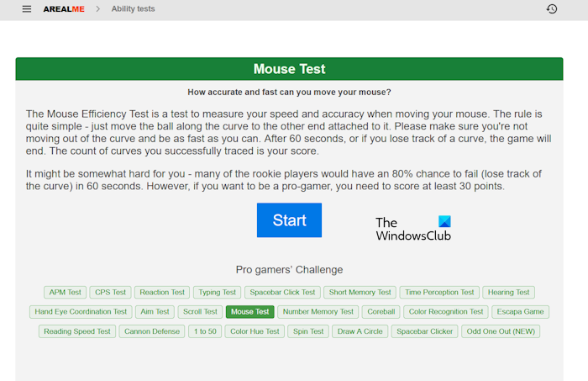Open the Draw A Circle challenge
588x381 pixels.
coord(360,331)
